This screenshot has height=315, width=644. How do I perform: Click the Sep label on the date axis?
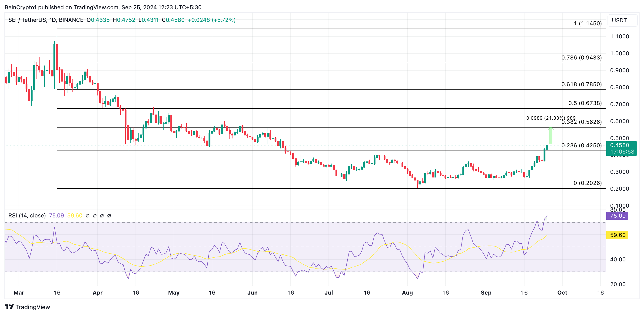point(486,292)
